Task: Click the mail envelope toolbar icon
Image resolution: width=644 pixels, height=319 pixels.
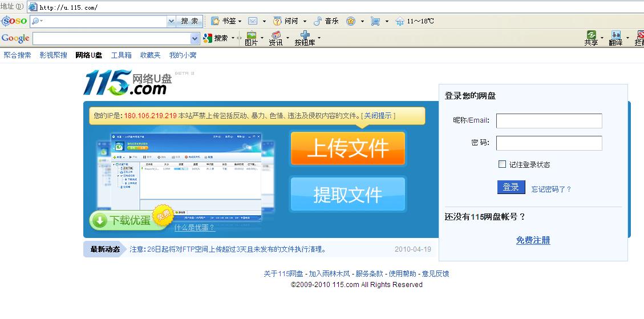Action: [253, 21]
